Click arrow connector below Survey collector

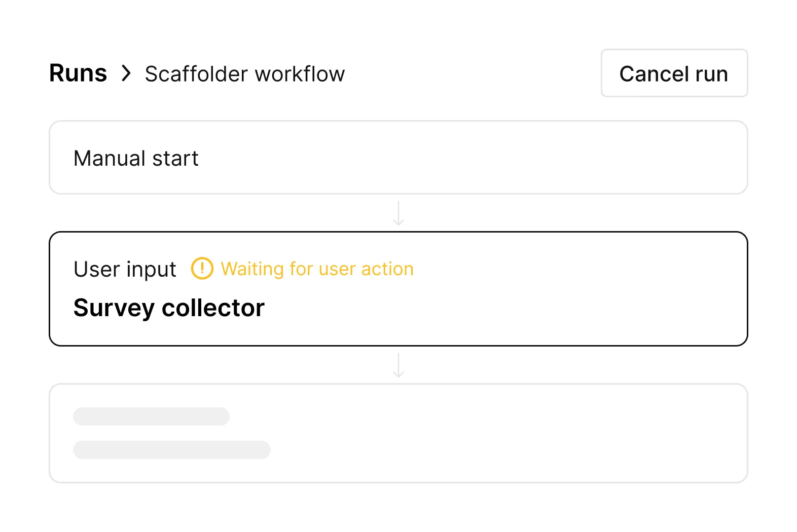pyautogui.click(x=398, y=365)
